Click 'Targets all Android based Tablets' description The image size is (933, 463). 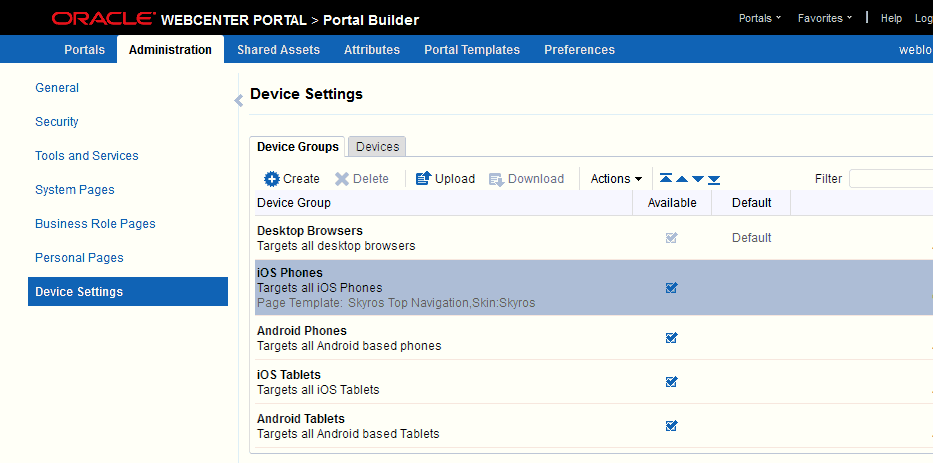(x=348, y=433)
